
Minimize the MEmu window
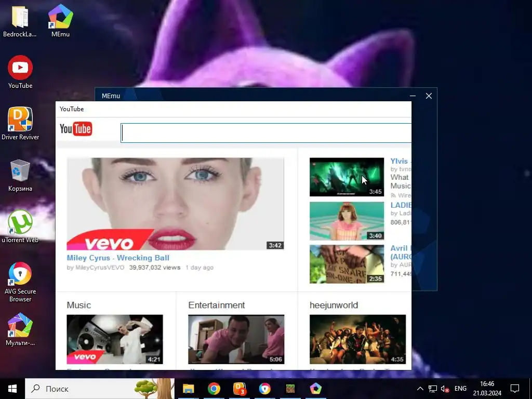tap(413, 96)
